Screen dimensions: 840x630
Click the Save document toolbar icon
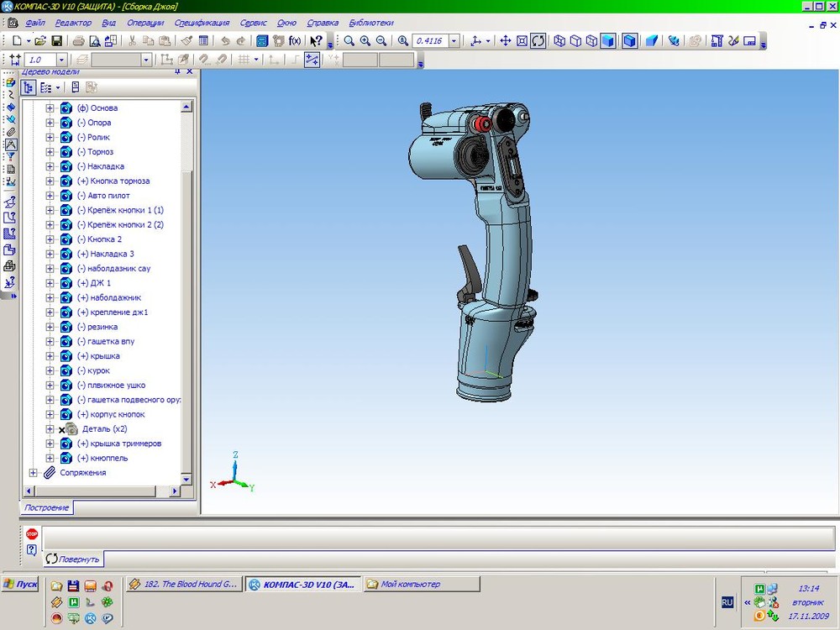coord(57,40)
